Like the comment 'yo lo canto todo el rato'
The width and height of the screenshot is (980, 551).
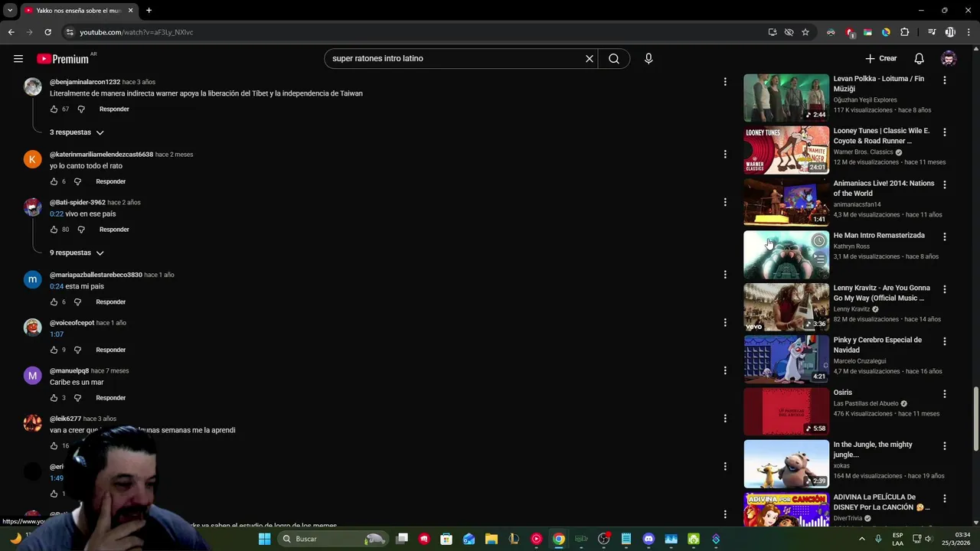[54, 182]
